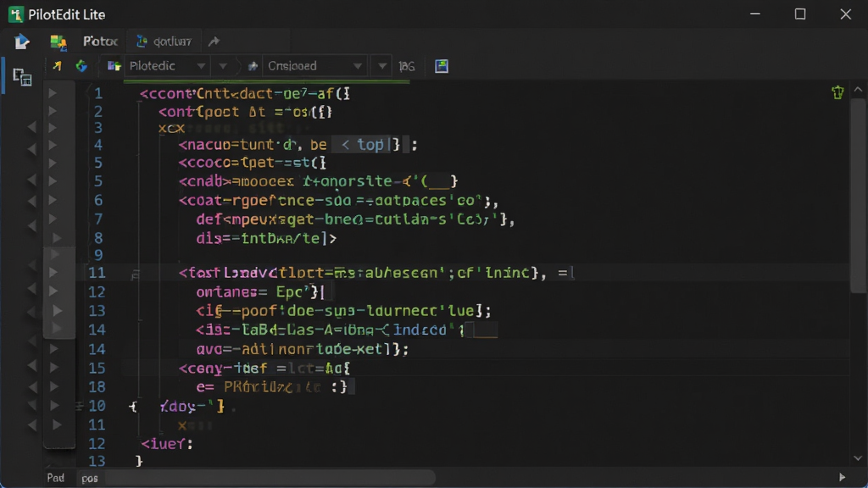Click line number 9 in the gutter
This screenshot has width=868, height=488.
[98, 255]
